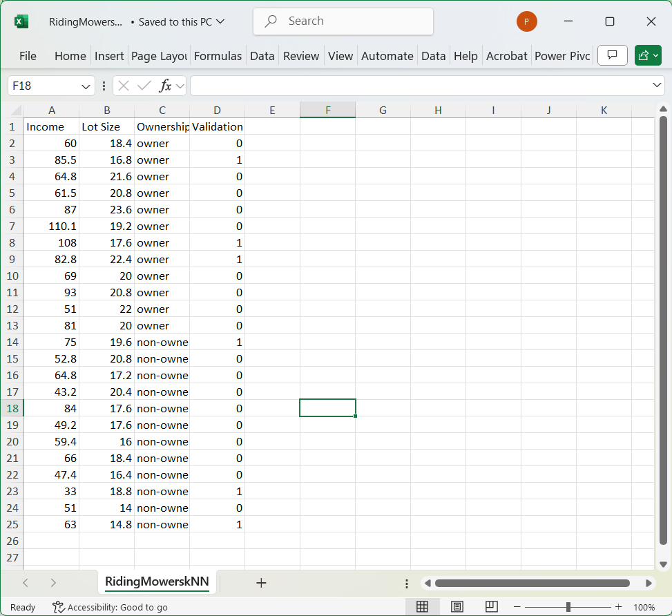This screenshot has height=616, width=672.
Task: Select the Page Layout view icon
Action: pyautogui.click(x=457, y=606)
